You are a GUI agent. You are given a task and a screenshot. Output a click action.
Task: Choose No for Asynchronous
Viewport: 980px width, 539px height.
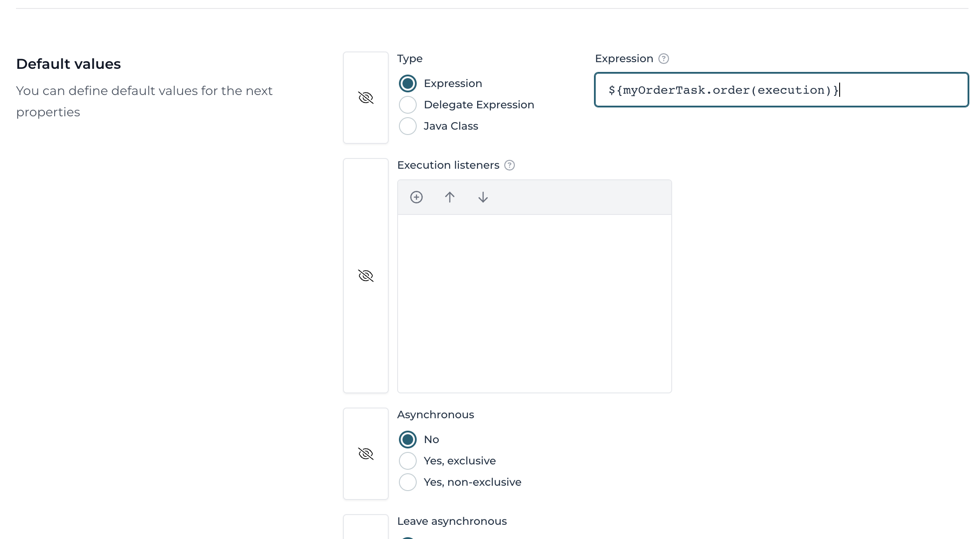coord(407,439)
